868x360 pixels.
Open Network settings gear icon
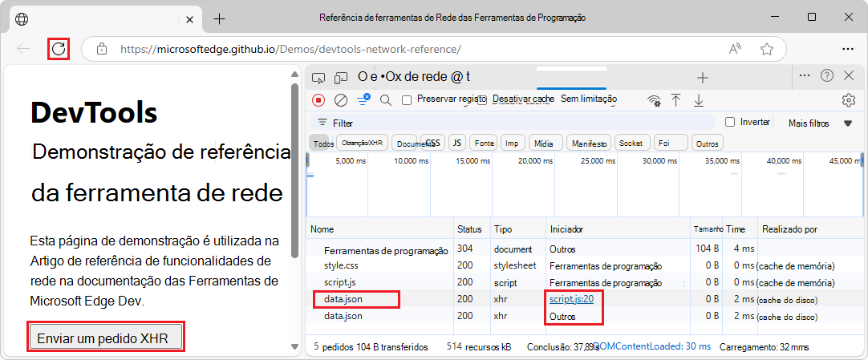(848, 100)
